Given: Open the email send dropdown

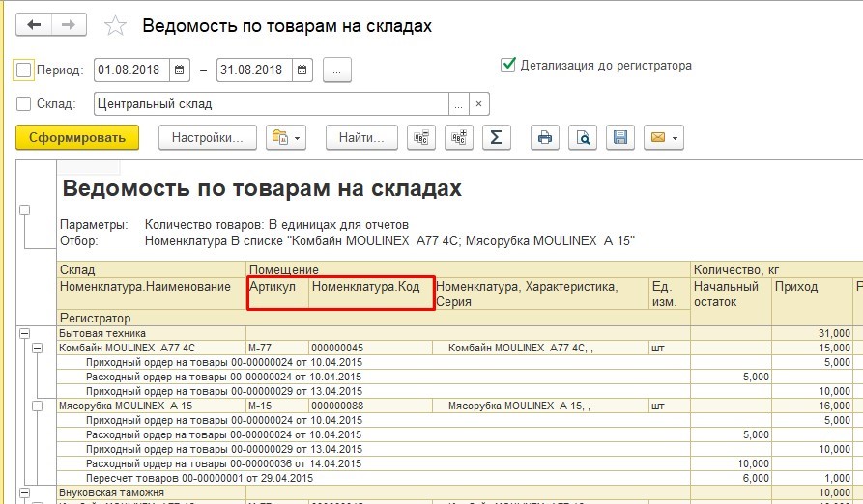Looking at the screenshot, I should pyautogui.click(x=664, y=137).
